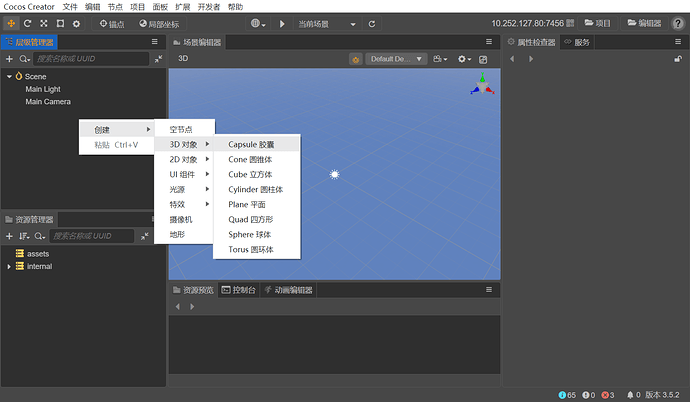Collapse all nodes in hierarchy icon

click(x=158, y=58)
